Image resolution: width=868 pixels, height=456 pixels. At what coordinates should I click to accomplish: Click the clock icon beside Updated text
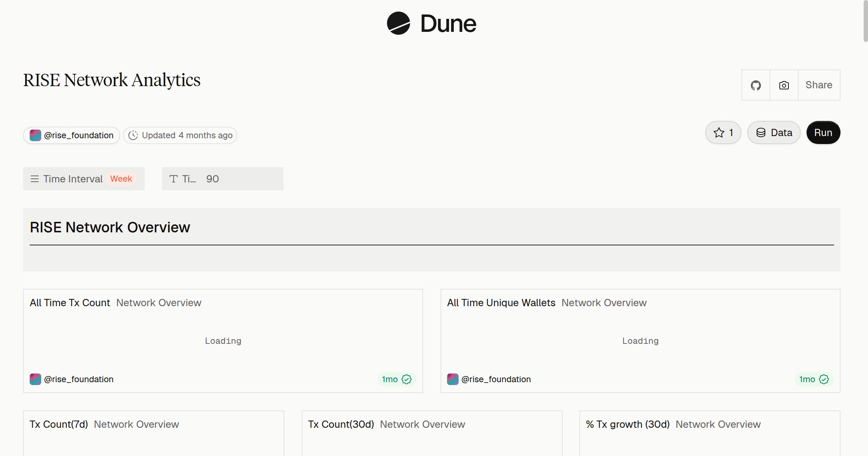[x=133, y=135]
